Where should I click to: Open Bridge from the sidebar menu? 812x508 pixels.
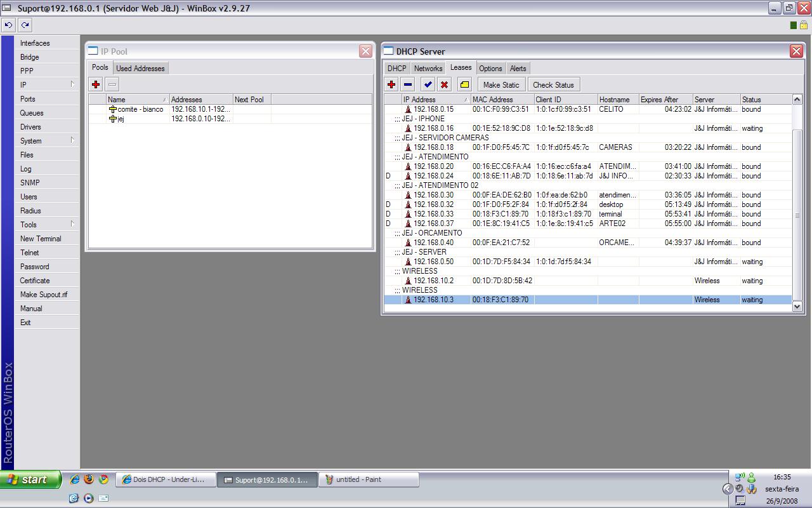tap(46, 57)
